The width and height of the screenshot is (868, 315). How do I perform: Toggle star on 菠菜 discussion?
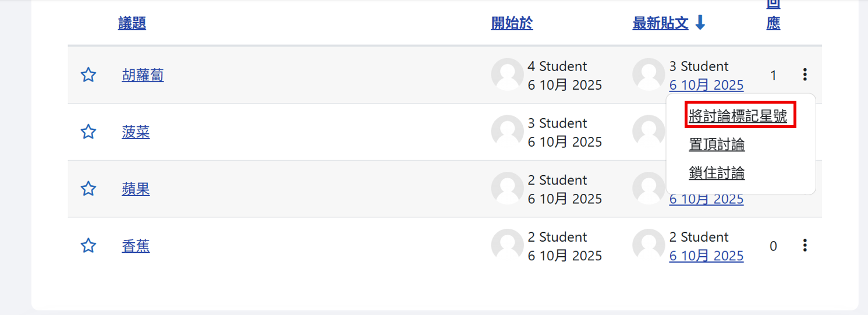tap(88, 132)
